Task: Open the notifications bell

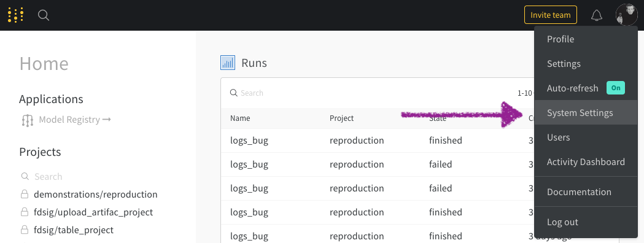Action: coord(596,15)
